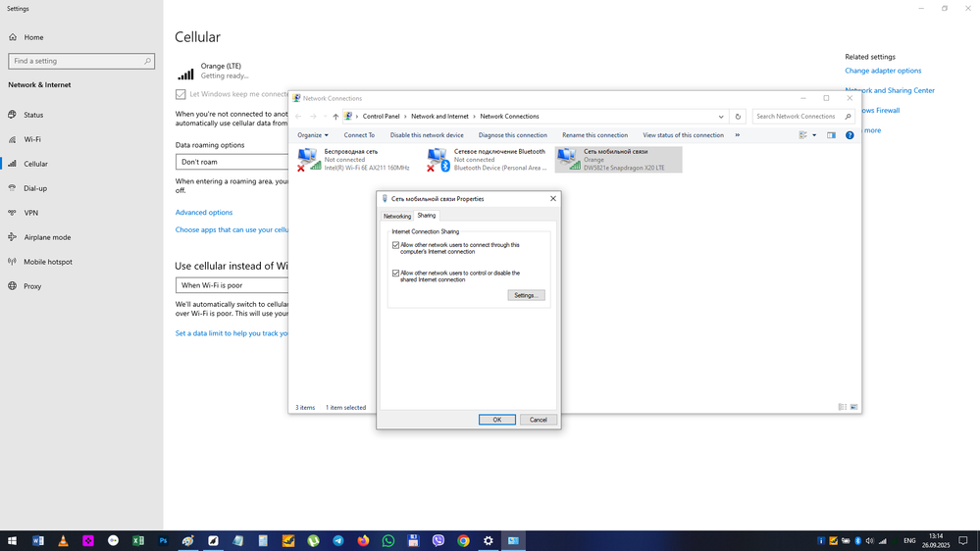Switch to the Networking tab

[x=397, y=216]
